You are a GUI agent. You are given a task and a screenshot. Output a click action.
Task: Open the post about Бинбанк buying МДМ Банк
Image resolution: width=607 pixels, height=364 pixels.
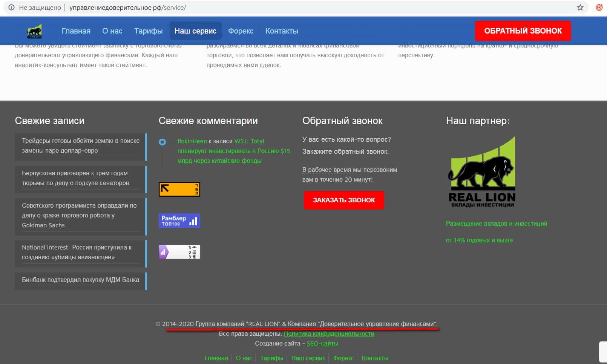point(80,280)
